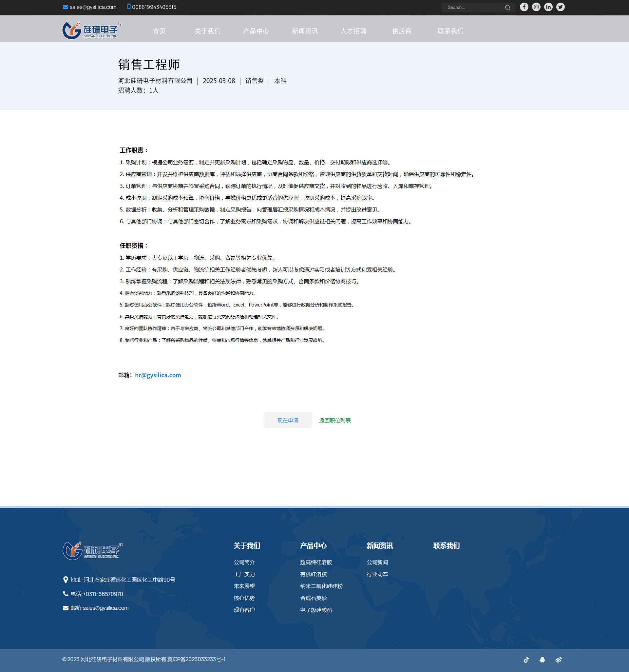The width and height of the screenshot is (629, 672).
Task: Open the Weibo icon in footer
Action: click(558, 660)
